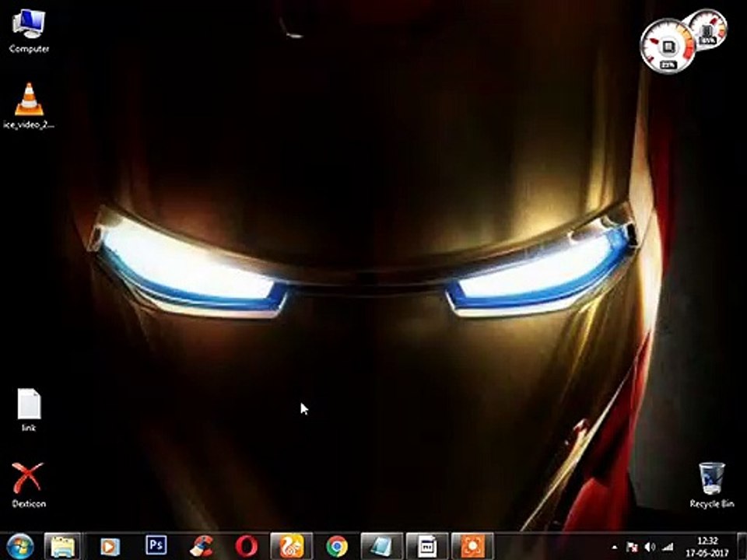Launch Google Chrome from the taskbar
This screenshot has width=747, height=560.
click(337, 546)
